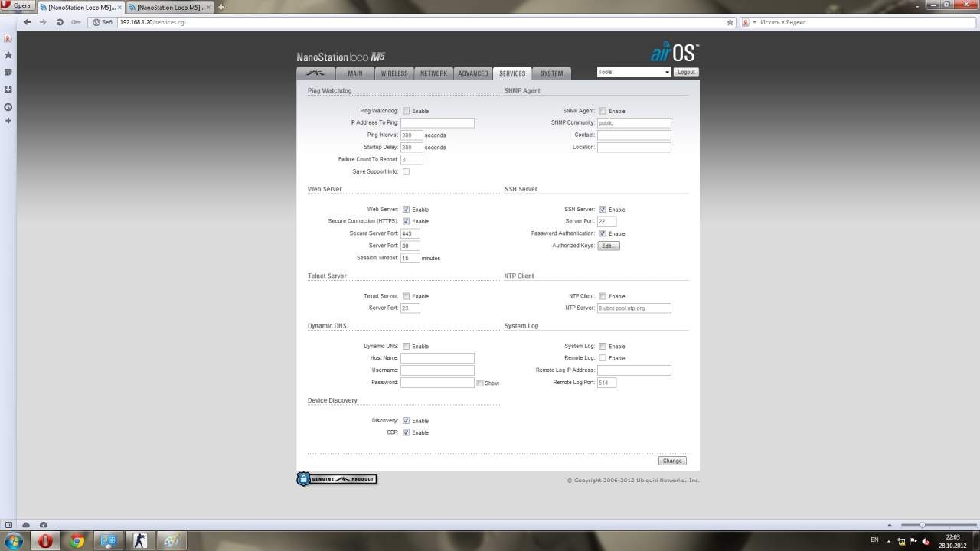The height and width of the screenshot is (551, 980).
Task: Click the Opera Turbo icon in status bar
Action: tap(43, 525)
